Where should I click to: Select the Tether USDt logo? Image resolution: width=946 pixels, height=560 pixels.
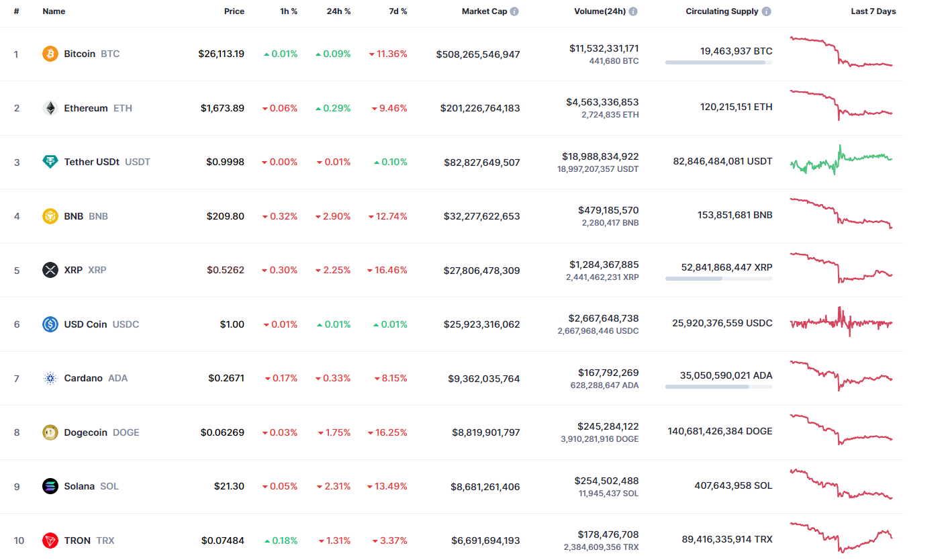[50, 162]
